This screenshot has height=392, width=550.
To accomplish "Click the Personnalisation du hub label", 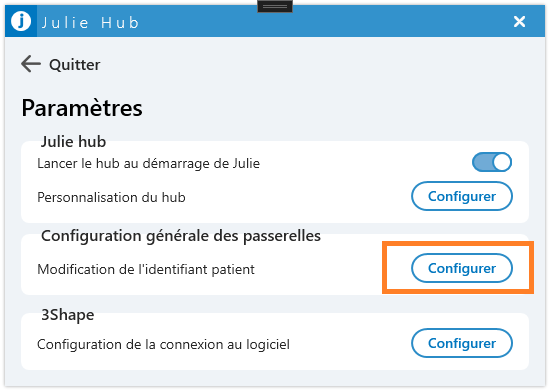I will coord(111,197).
